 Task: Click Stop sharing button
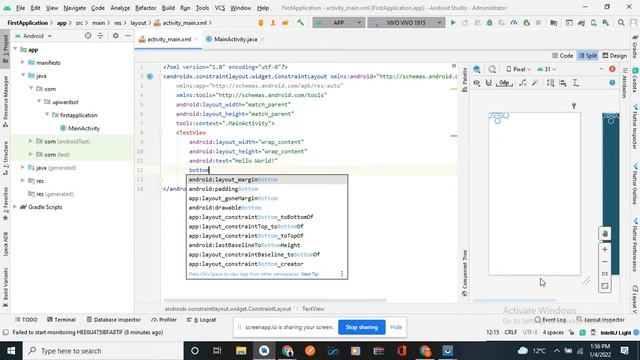tap(362, 327)
